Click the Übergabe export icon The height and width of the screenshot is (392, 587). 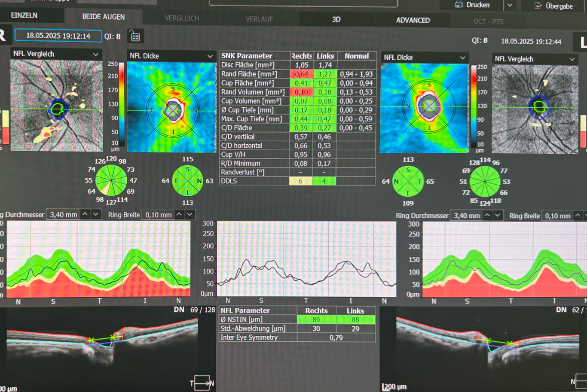[538, 6]
